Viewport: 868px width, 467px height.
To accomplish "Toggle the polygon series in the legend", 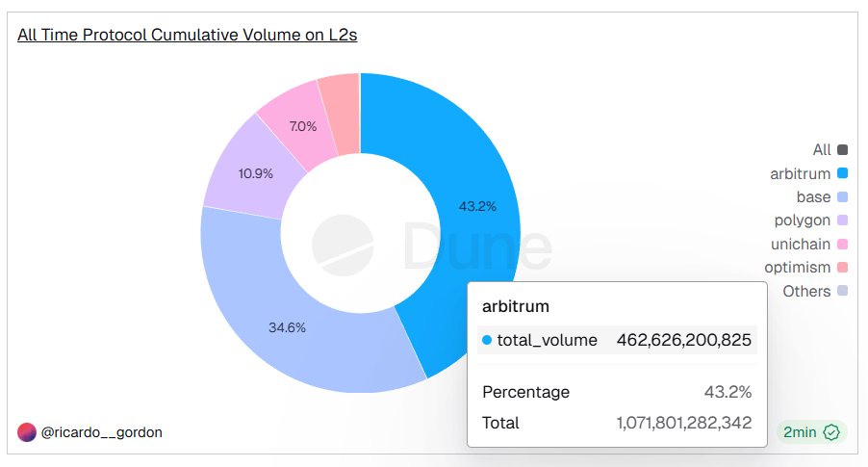I will tap(802, 221).
